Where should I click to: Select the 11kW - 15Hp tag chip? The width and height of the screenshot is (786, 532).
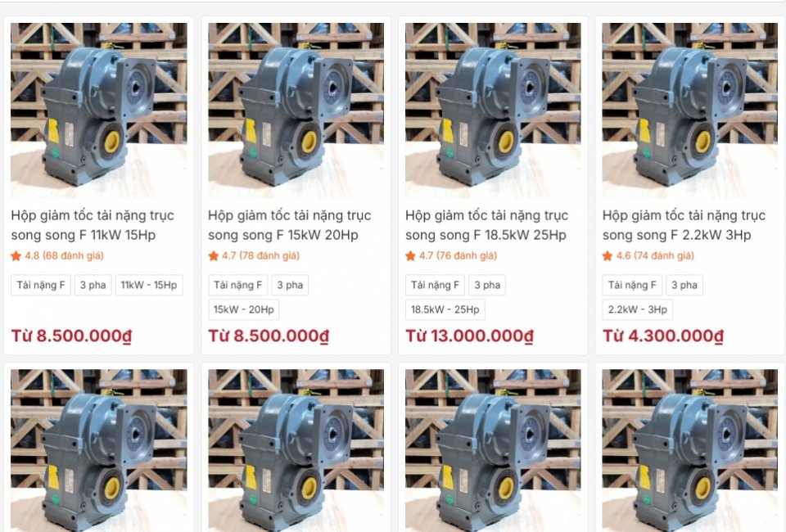[149, 285]
